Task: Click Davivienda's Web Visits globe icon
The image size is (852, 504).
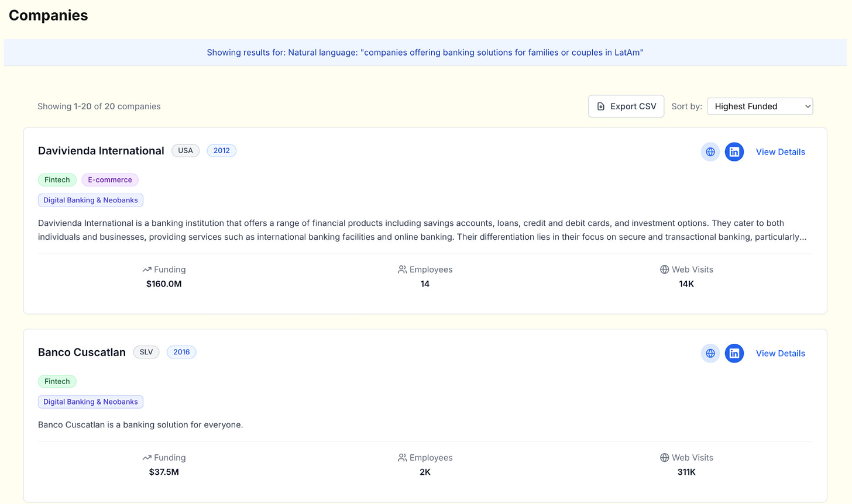Action: coord(664,270)
